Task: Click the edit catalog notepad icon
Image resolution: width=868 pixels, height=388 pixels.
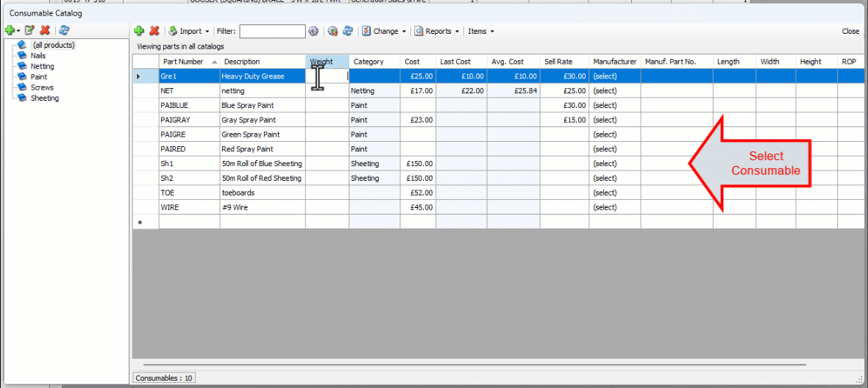Action: 30,30
